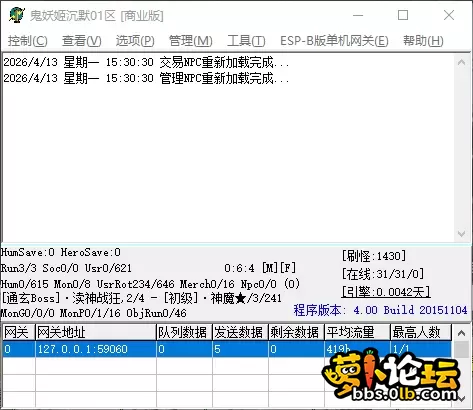Screen dimensions: 473x410
Task: Click the 0:6:4 [M][F] status text
Action: (x=260, y=268)
